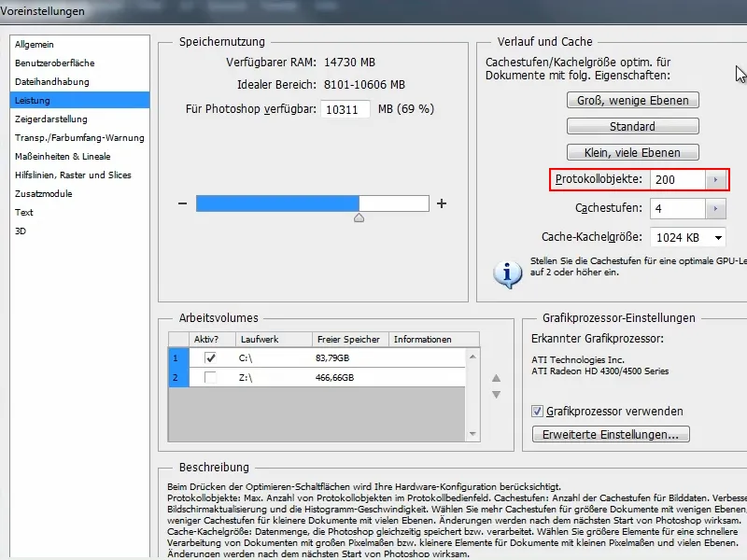Click the Idealer Bereich value 8101-10606 MB
Image resolution: width=747 pixels, height=560 pixels.
364,85
